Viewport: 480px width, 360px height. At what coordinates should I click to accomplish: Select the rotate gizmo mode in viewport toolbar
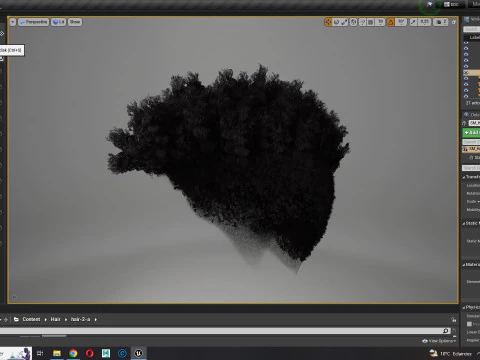336,22
